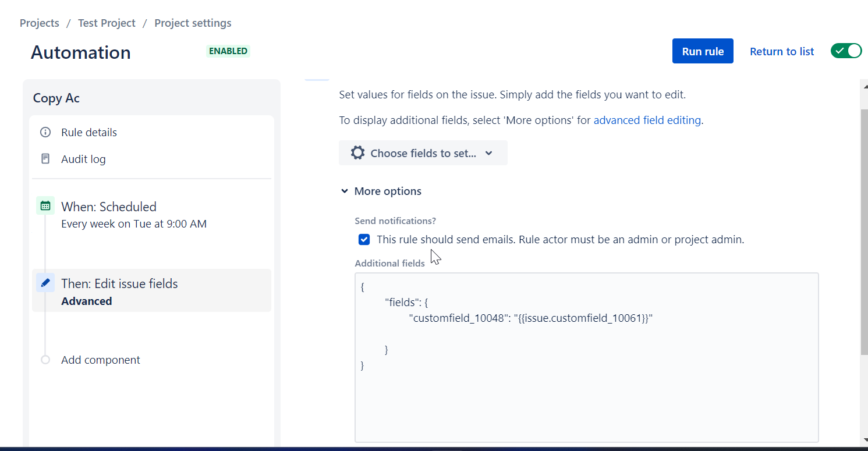Click the Scheduled trigger calendar icon
The height and width of the screenshot is (451, 868).
[45, 205]
